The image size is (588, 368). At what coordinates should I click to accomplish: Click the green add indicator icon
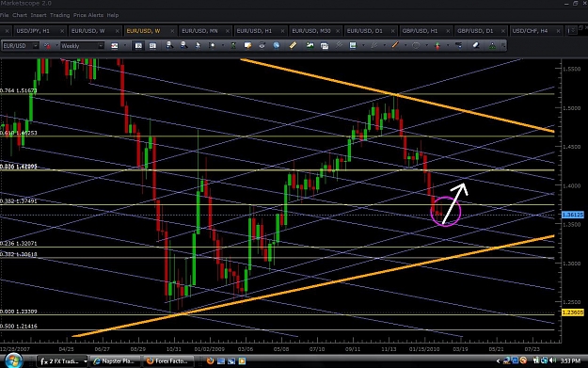310,45
